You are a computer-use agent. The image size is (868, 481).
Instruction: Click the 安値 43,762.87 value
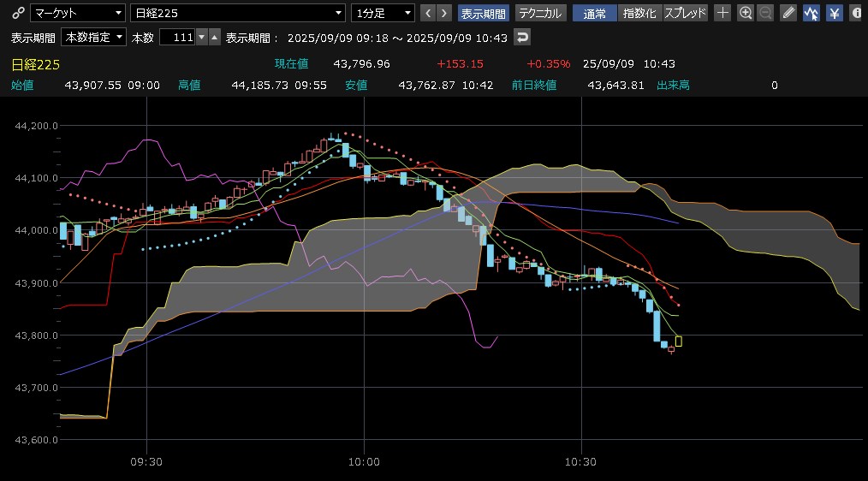[427, 86]
